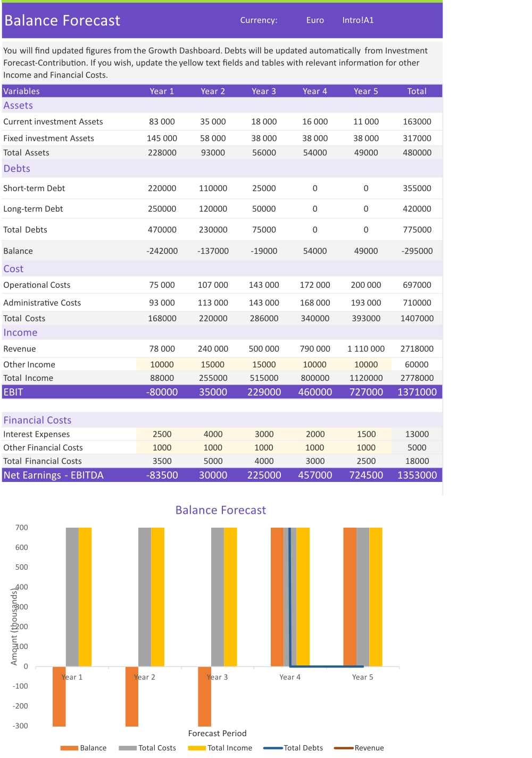Click EBIT Year 1 value -80000
532x758 pixels.
162,392
